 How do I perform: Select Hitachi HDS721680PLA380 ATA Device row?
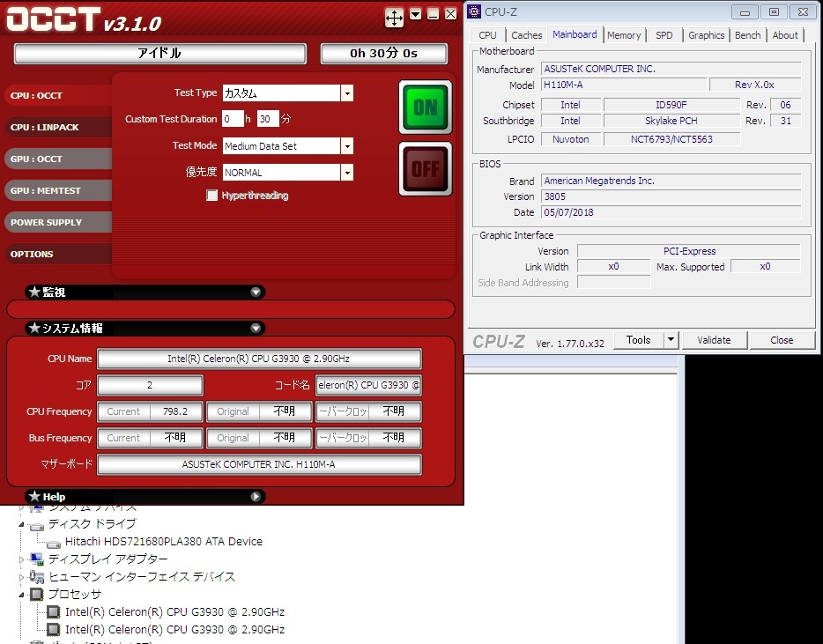point(163,541)
